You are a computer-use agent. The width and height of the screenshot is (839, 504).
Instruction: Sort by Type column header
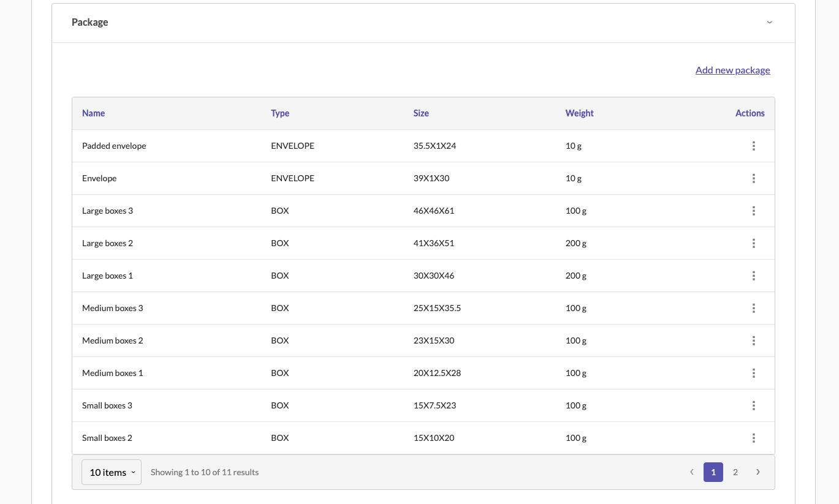(280, 113)
